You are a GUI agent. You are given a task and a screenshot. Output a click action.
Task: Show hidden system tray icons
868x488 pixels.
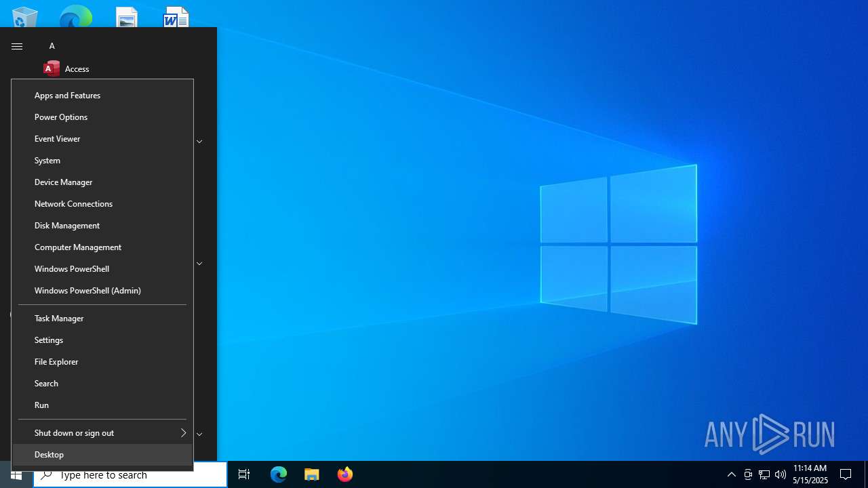tap(731, 474)
